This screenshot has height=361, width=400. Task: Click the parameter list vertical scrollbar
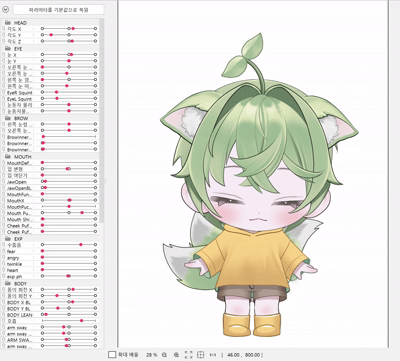[102, 120]
